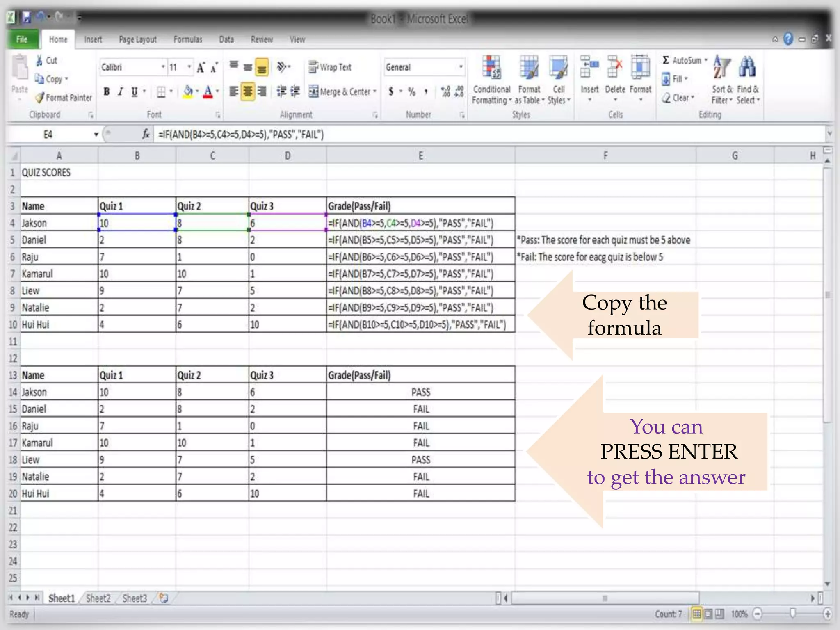
Task: Click the zoom slider handle
Action: tap(793, 614)
